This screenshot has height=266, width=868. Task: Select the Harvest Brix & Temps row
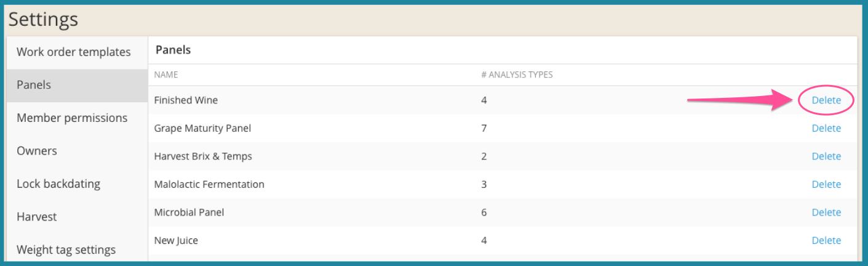(x=503, y=156)
